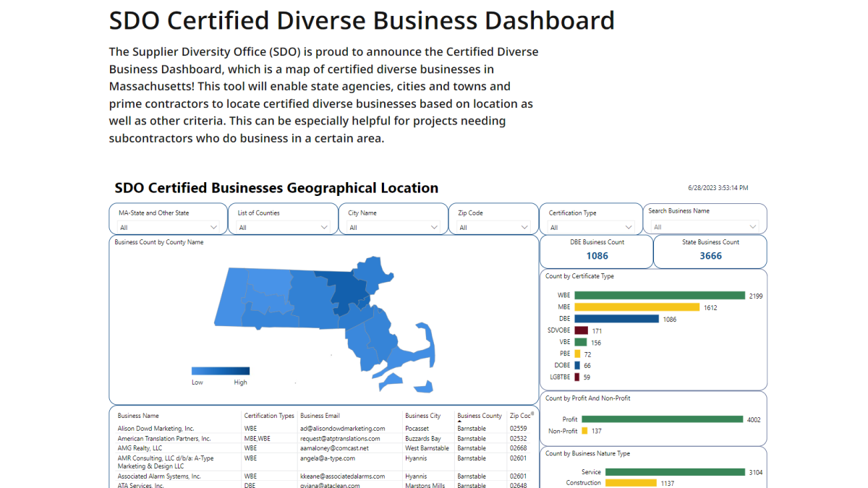Click the Buzzards Bay city cell
868x488 pixels.
423,438
